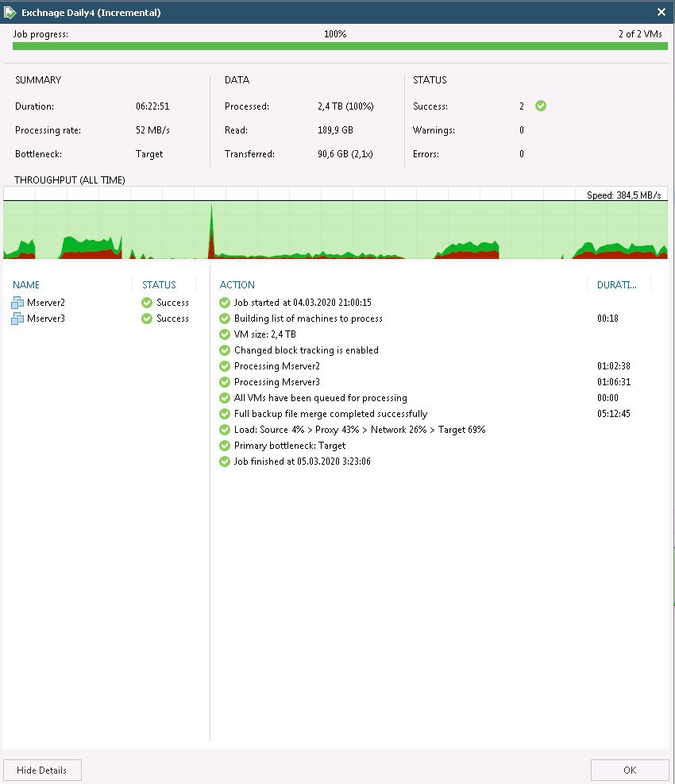Screen dimensions: 675x784
Task: Click checkmark icon beside VM size entry
Action: click(x=225, y=334)
